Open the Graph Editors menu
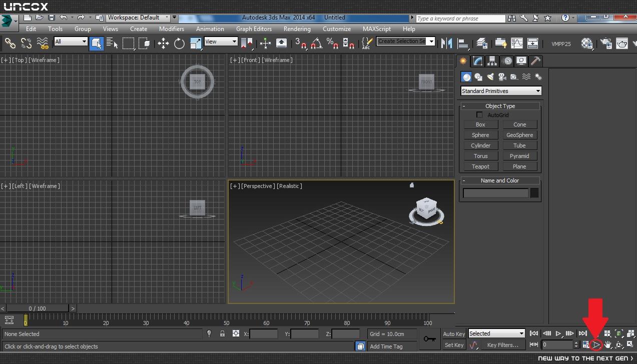Image resolution: width=637 pixels, height=364 pixels. (254, 29)
